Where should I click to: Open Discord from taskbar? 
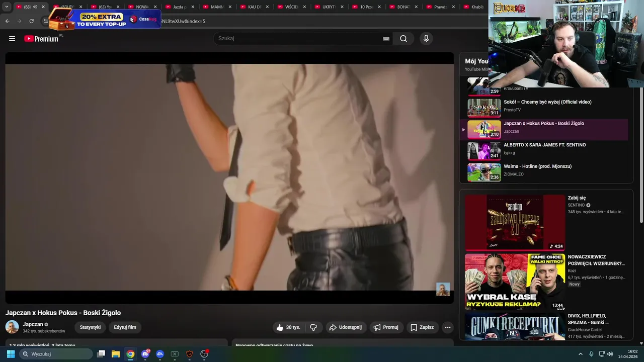pyautogui.click(x=145, y=354)
